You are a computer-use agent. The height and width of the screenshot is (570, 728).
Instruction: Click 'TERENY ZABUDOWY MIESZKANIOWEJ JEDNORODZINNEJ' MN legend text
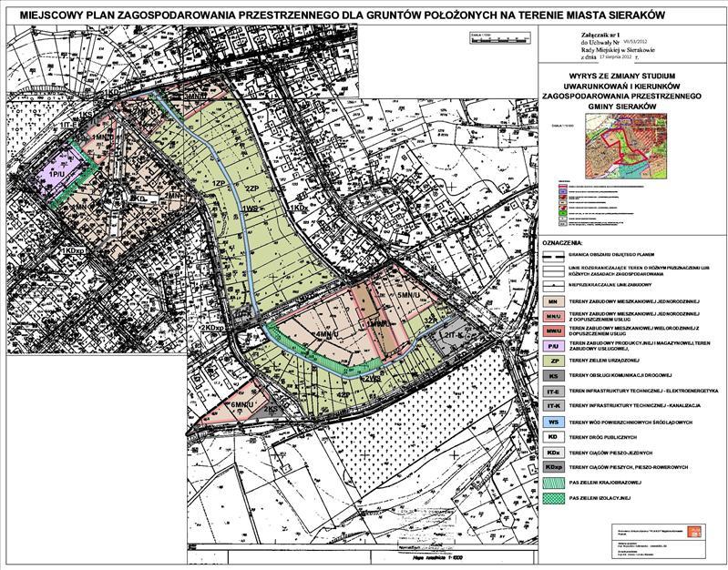click(x=634, y=301)
